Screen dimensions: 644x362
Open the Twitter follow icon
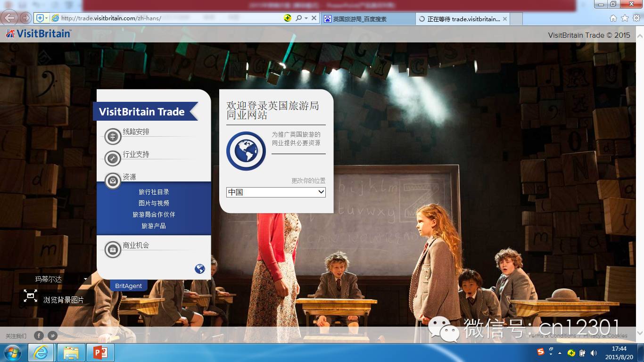(x=53, y=336)
